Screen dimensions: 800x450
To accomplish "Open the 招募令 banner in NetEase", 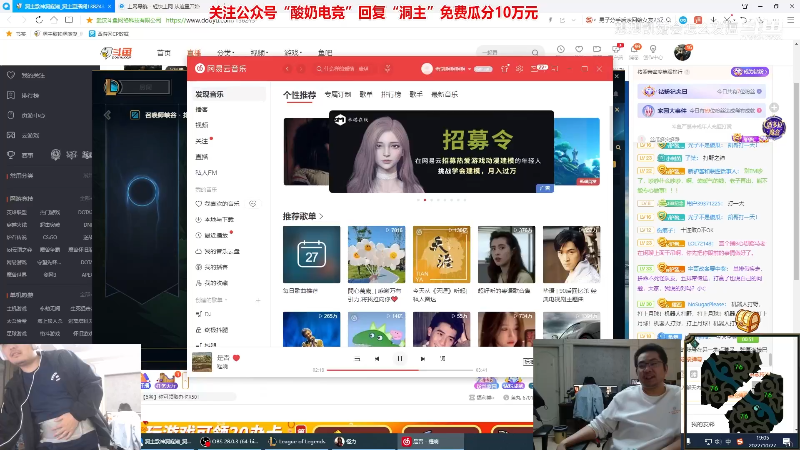I will [x=441, y=152].
